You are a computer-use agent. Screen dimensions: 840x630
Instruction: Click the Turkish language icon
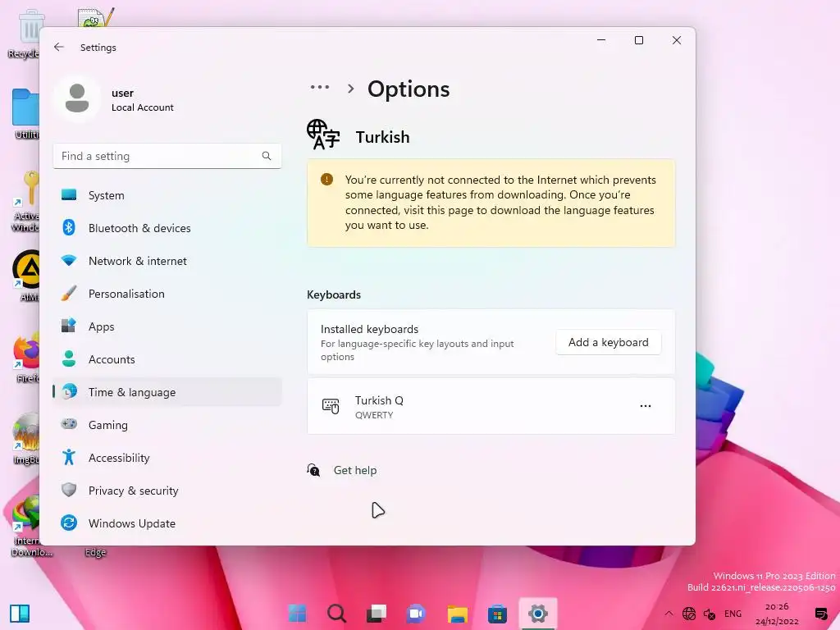tap(323, 135)
